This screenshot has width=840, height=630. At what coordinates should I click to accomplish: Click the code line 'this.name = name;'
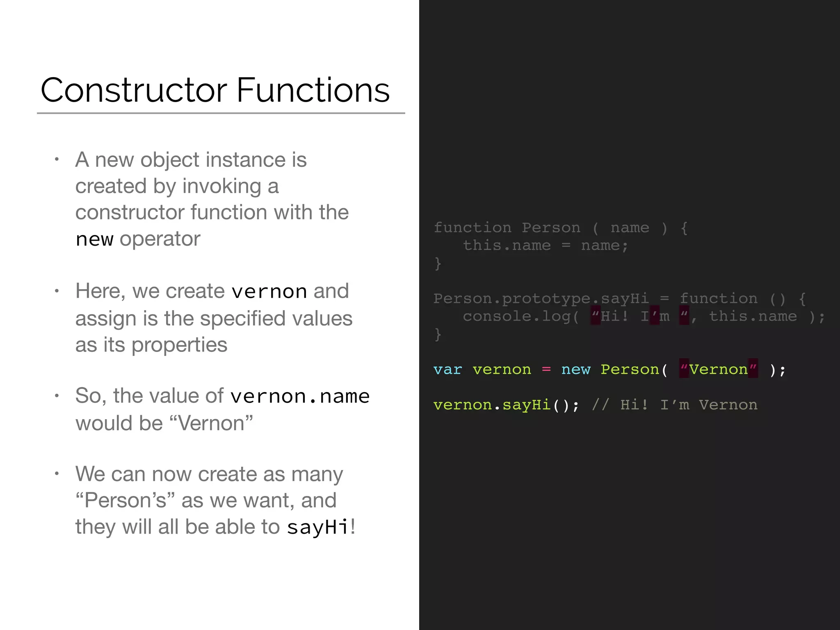[546, 246]
